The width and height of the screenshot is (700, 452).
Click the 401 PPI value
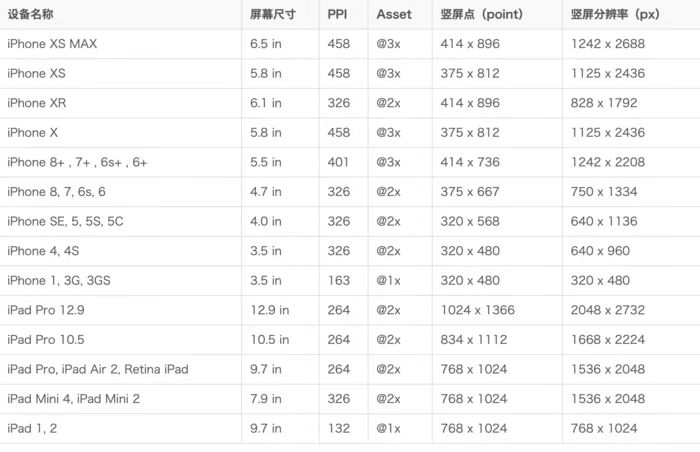(x=339, y=162)
